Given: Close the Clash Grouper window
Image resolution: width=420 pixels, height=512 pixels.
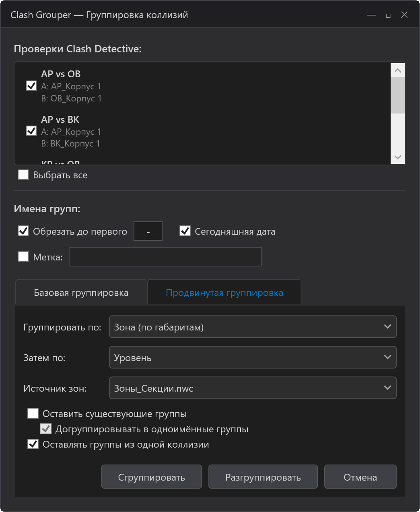Looking at the screenshot, I should click(405, 15).
